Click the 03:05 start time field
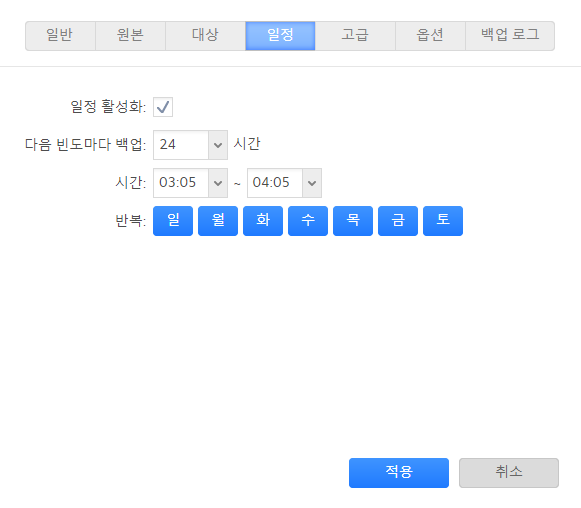581x508 pixels. (x=181, y=183)
